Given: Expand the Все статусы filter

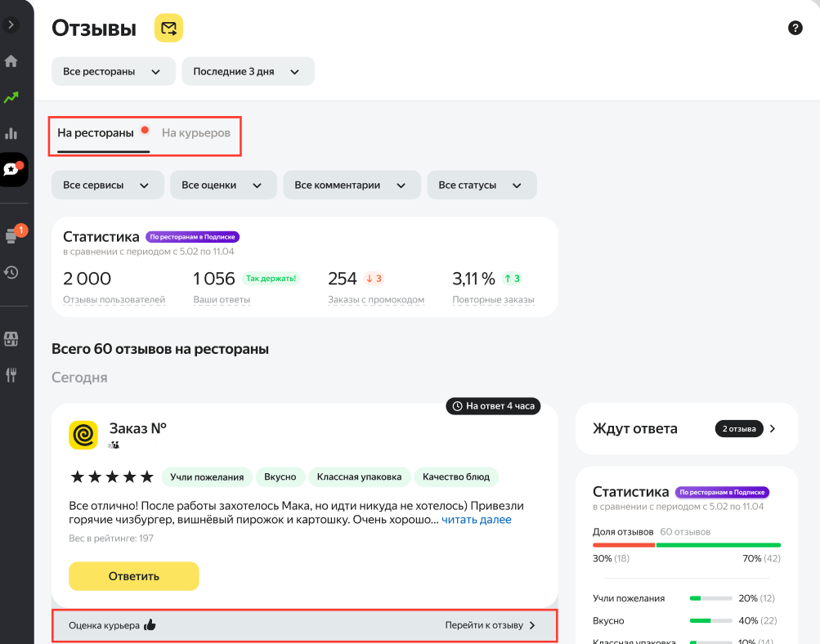Looking at the screenshot, I should point(481,185).
